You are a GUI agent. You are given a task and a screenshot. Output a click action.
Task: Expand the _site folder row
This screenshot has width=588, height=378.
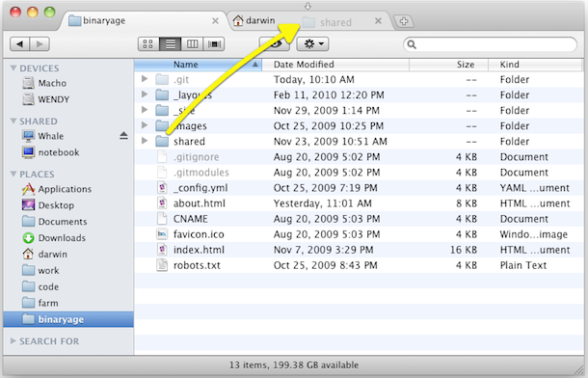145,110
